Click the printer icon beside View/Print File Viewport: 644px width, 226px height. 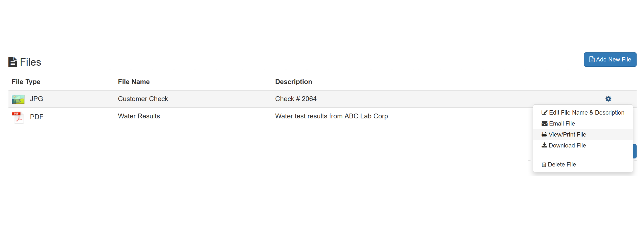pyautogui.click(x=544, y=135)
